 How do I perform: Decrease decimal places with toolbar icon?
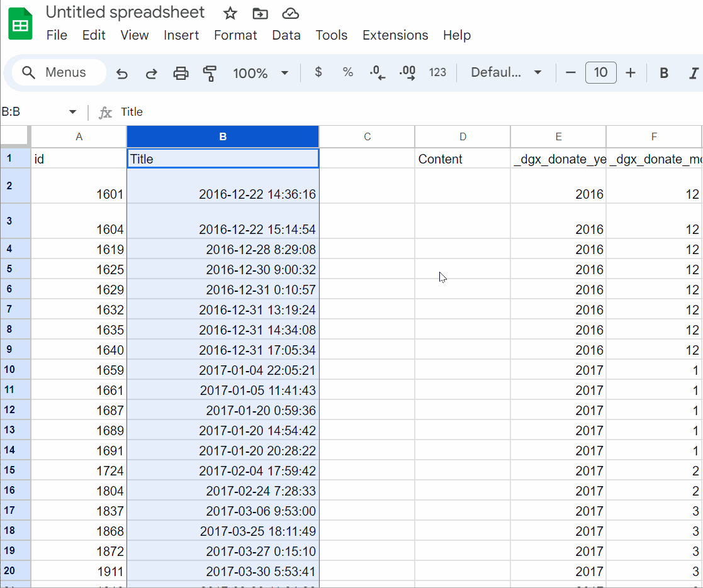click(x=377, y=72)
